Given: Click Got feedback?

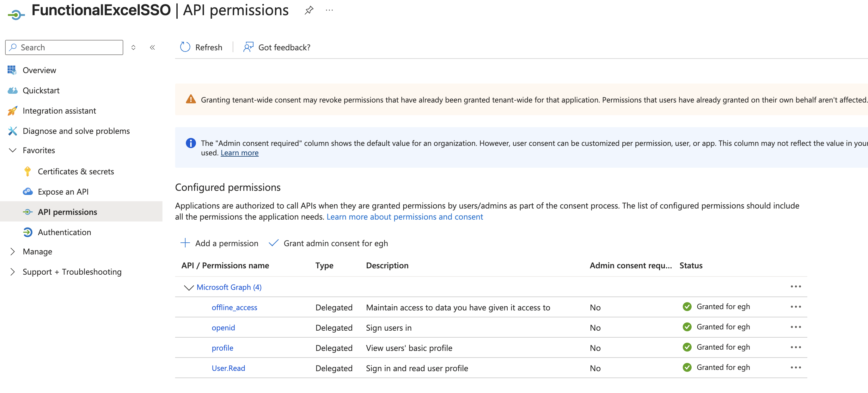Looking at the screenshot, I should click(277, 47).
